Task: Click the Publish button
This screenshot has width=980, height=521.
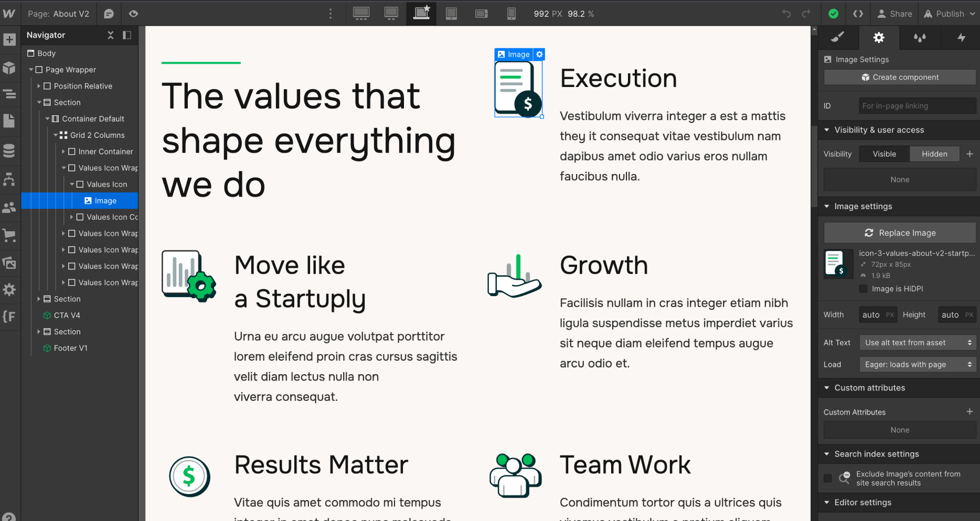Action: 949,14
